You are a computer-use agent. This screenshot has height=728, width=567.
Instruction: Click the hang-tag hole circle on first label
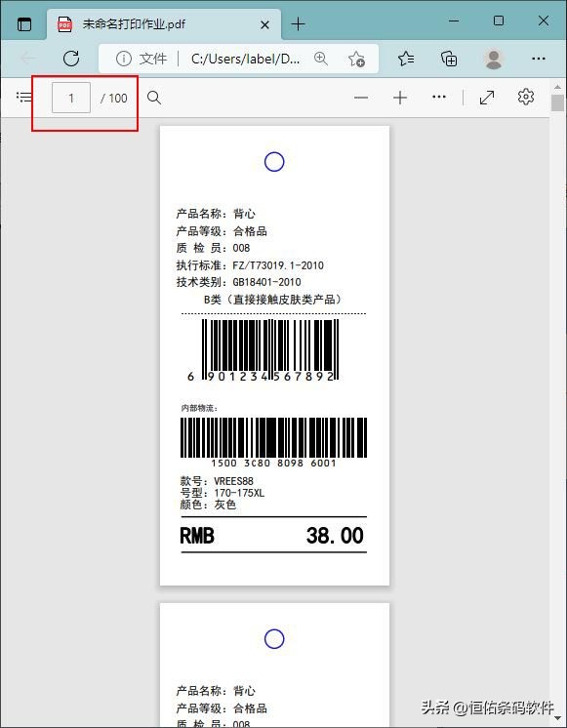pyautogui.click(x=274, y=162)
